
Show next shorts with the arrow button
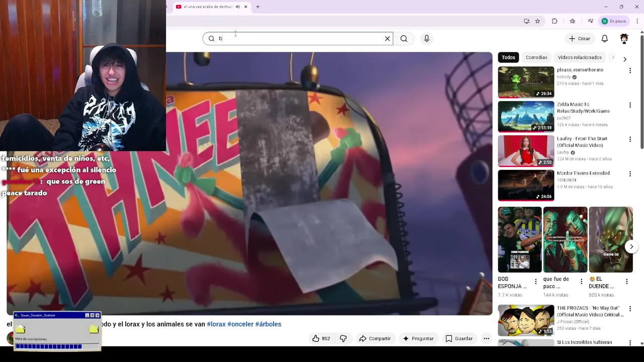click(x=631, y=246)
